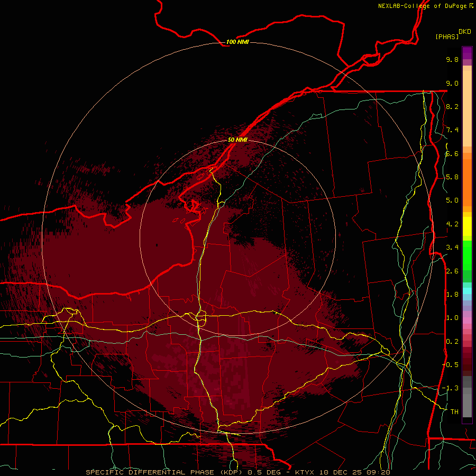Click the cyan segment of the color bar

click(467, 291)
